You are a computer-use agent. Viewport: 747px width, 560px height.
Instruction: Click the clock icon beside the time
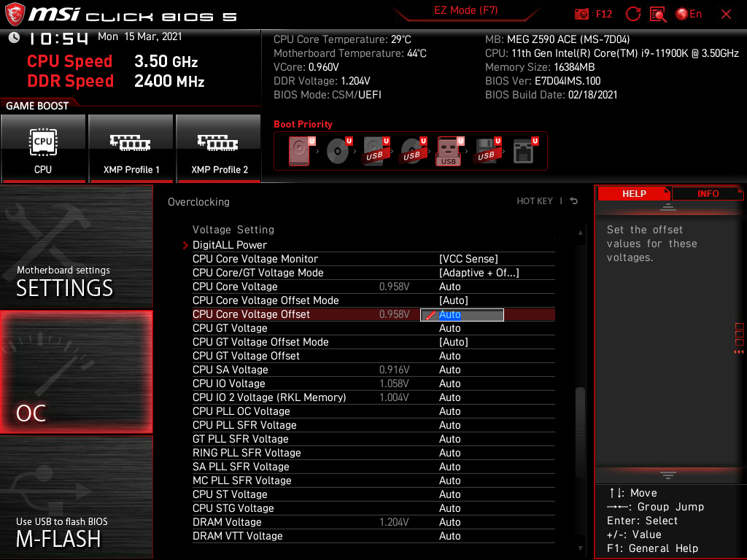point(15,37)
